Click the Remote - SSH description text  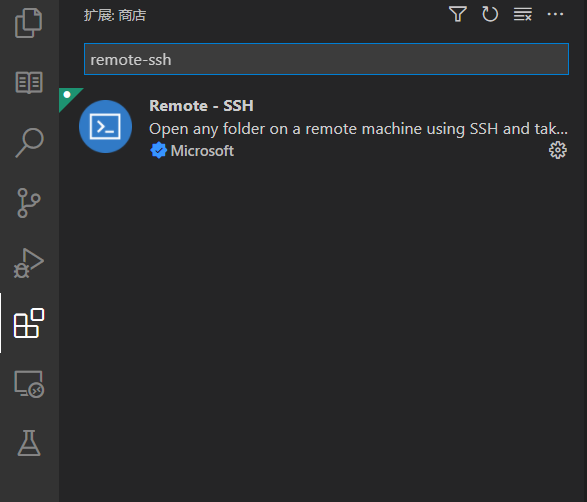pyautogui.click(x=358, y=129)
